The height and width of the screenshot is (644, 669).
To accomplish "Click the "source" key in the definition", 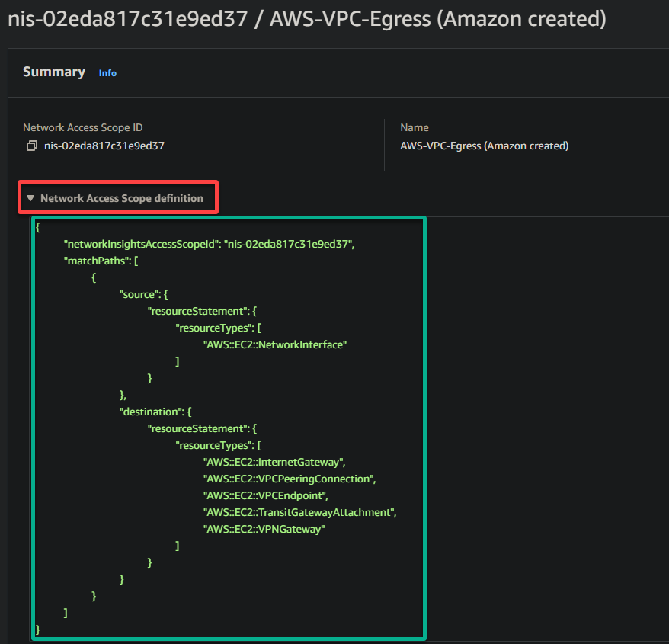I will click(x=139, y=294).
